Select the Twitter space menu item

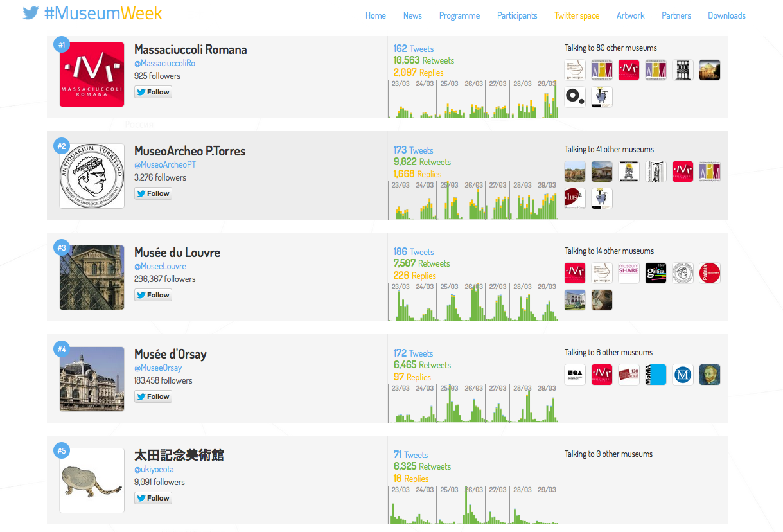coord(577,15)
